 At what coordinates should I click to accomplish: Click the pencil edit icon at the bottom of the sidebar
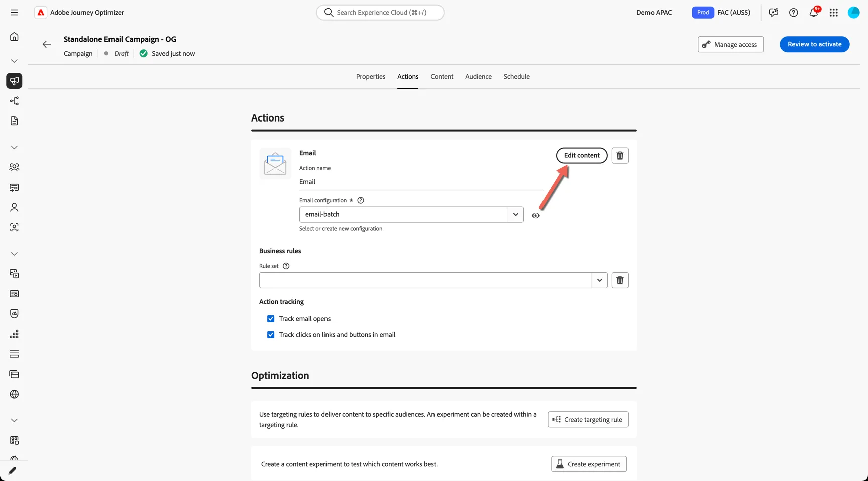tap(12, 471)
